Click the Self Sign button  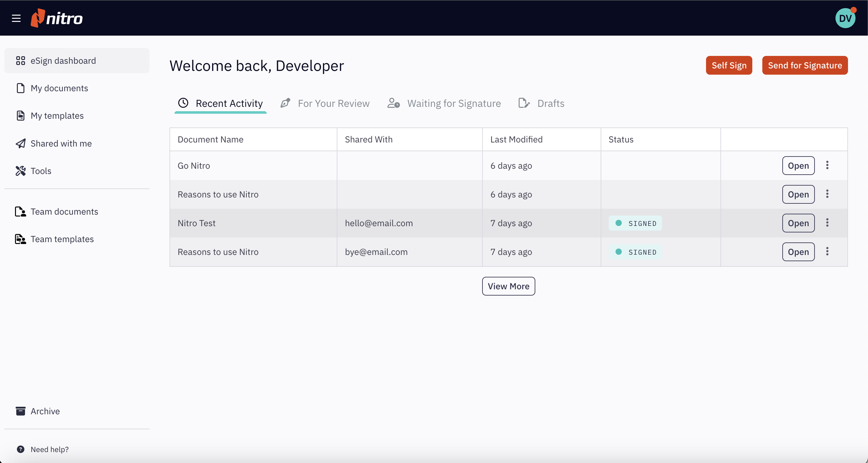click(729, 65)
